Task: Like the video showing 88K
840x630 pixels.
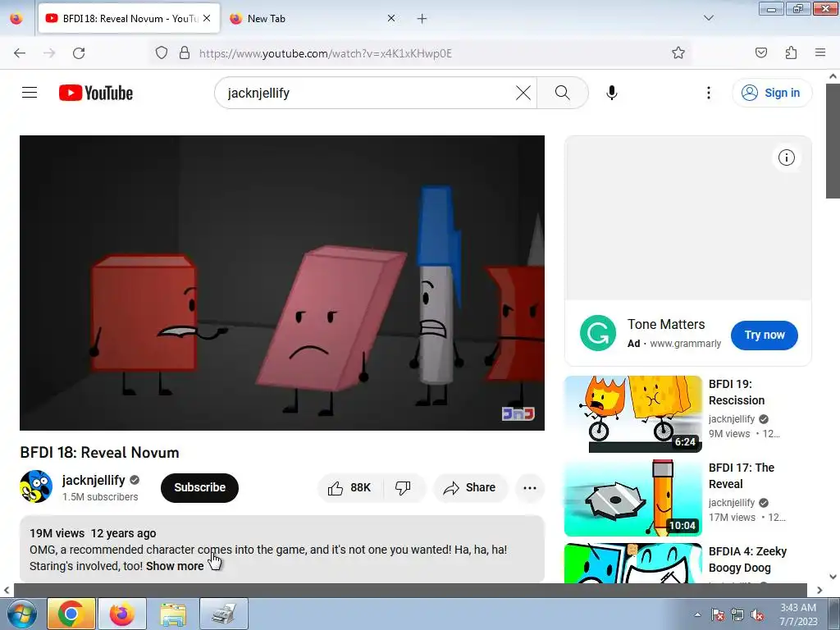Action: (x=351, y=487)
